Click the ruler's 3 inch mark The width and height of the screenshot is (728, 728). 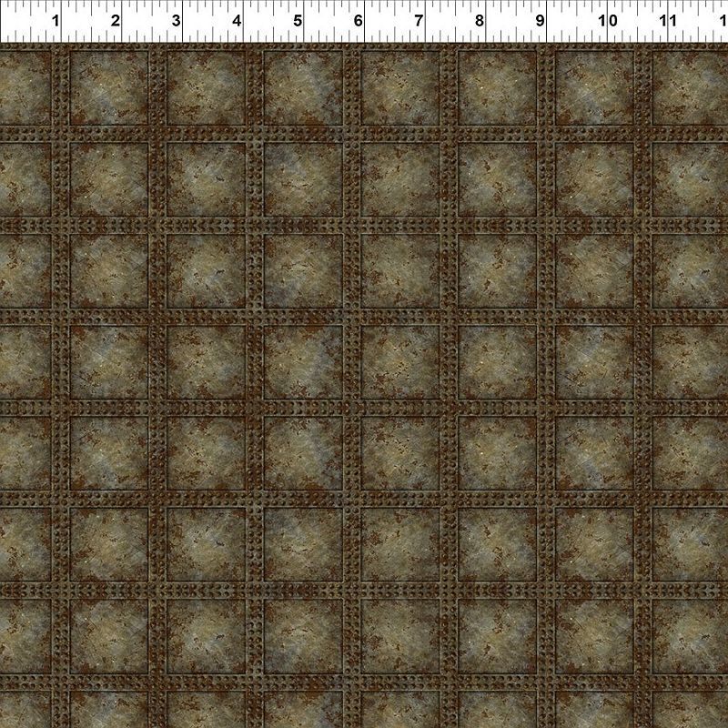[x=176, y=21]
